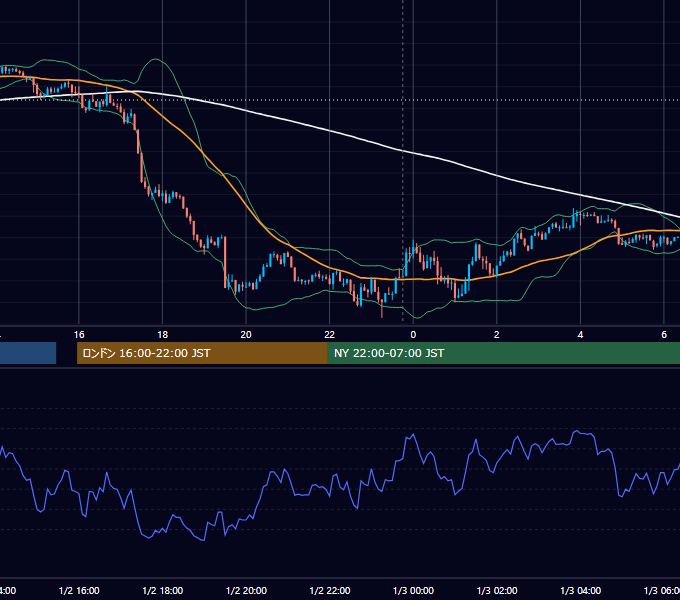Click the 20 hour label on chart axis
Viewport: 680px width, 600px height.
(x=246, y=335)
